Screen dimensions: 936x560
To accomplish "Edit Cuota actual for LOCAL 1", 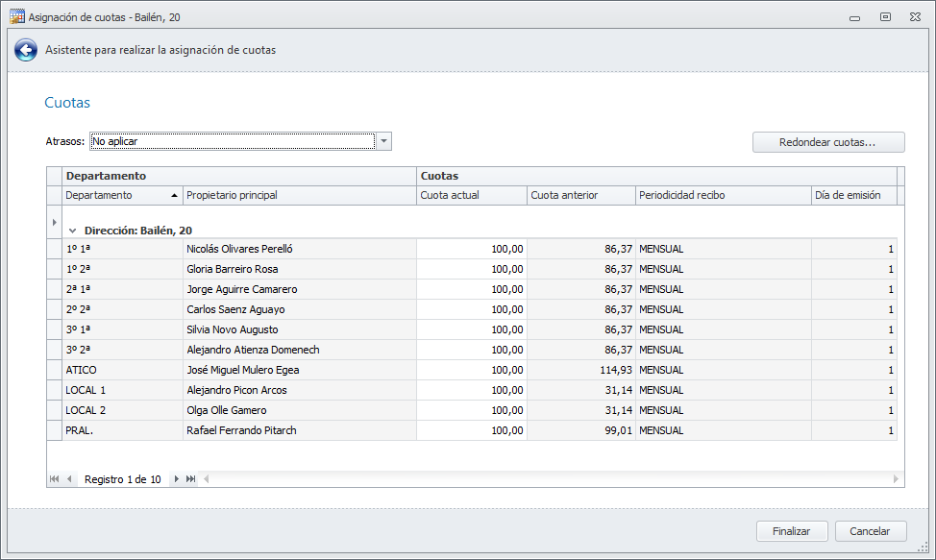I will pos(471,390).
